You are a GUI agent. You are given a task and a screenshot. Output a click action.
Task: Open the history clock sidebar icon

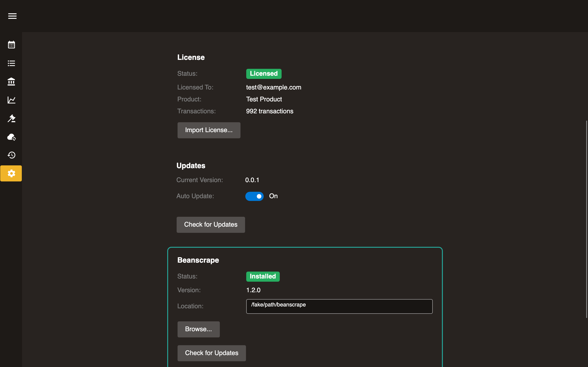[x=11, y=155]
